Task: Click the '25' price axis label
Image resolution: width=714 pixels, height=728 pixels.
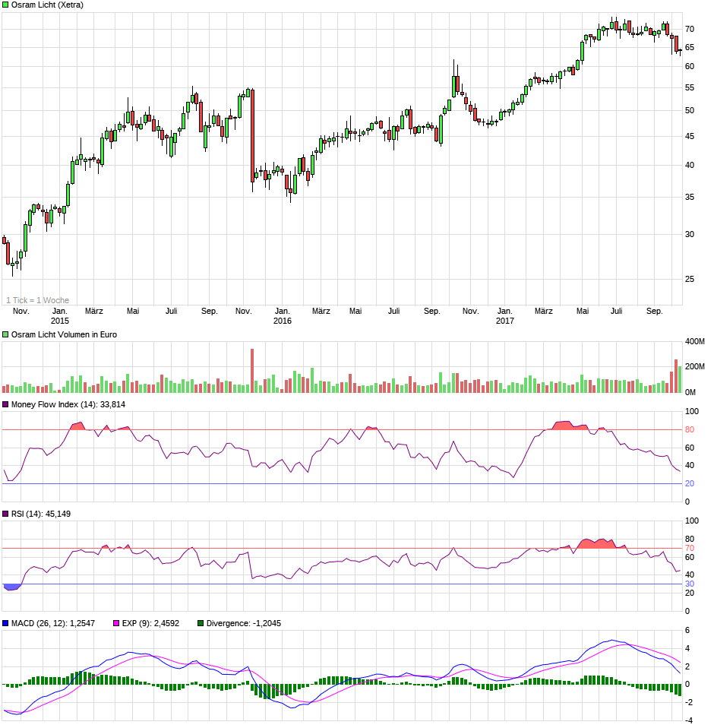Action: click(690, 280)
